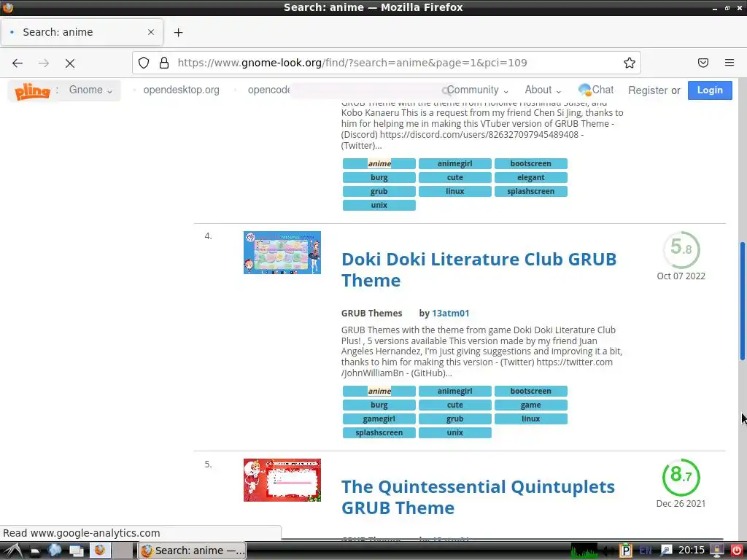Click the 'Oct 07 2022' date text

coord(681,276)
